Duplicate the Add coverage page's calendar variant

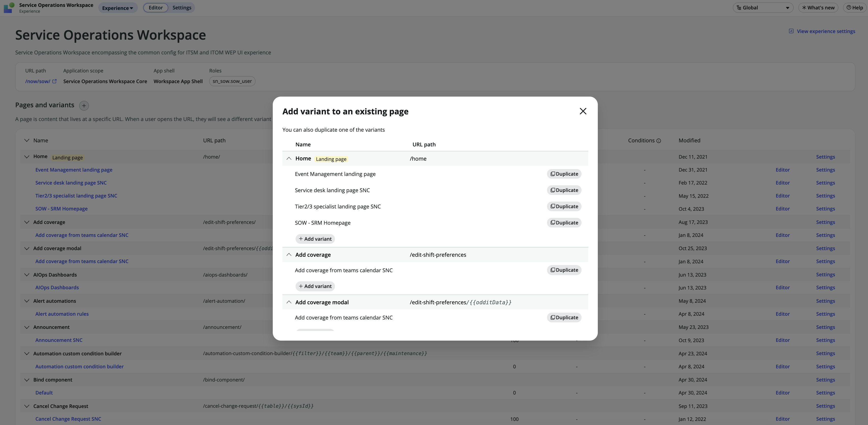(564, 270)
